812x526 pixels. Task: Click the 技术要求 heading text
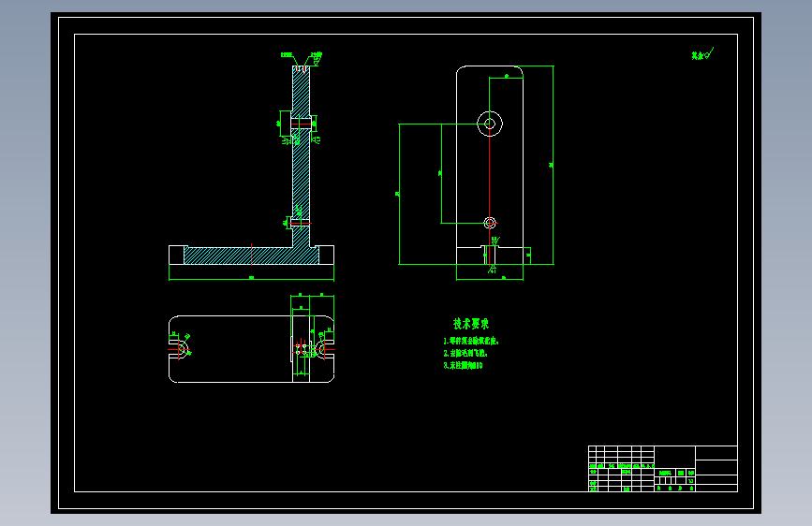(471, 324)
